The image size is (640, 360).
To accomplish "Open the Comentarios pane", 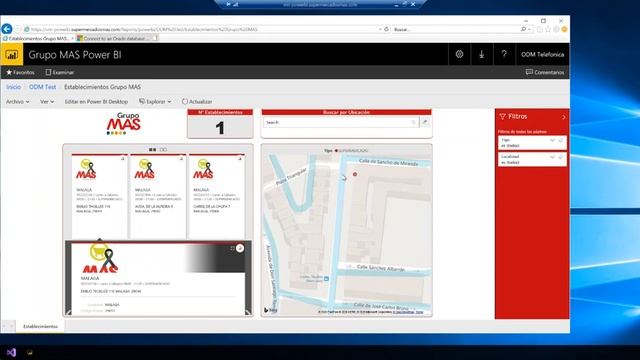I will tap(545, 72).
